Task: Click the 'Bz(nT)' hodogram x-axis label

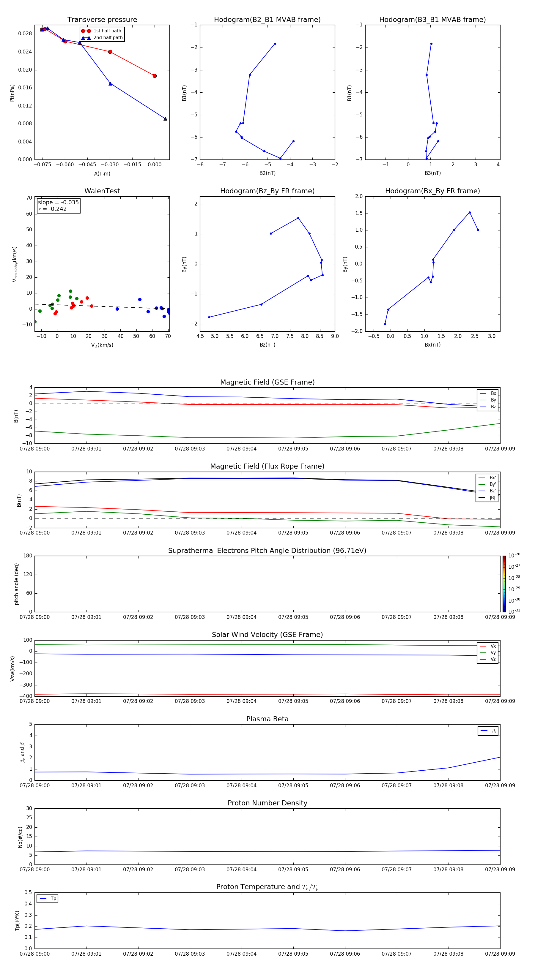Action: click(267, 345)
